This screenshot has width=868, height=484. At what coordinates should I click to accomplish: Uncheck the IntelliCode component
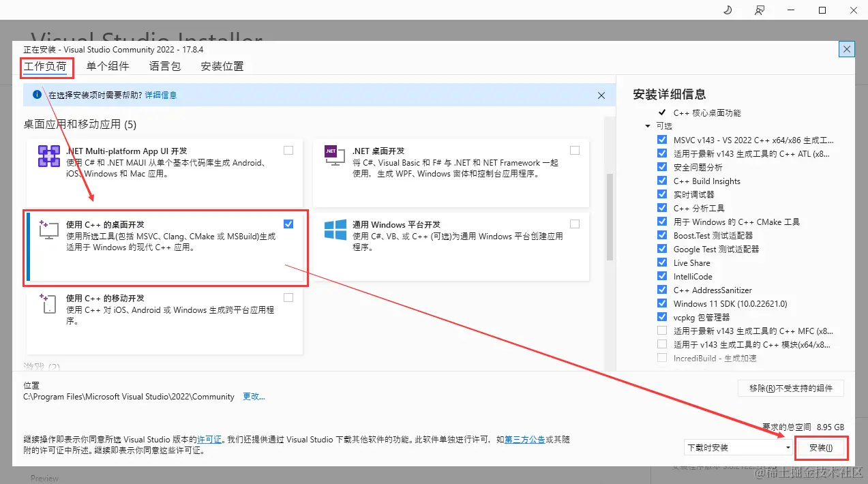(x=662, y=276)
